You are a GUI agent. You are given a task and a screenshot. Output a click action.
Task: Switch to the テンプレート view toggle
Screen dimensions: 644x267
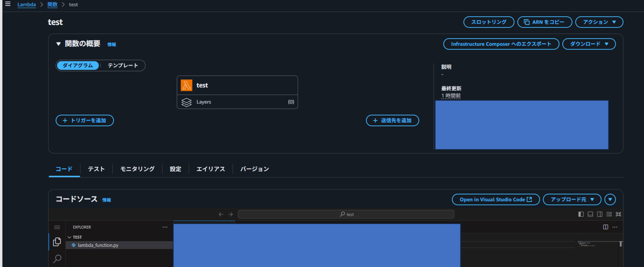click(123, 66)
